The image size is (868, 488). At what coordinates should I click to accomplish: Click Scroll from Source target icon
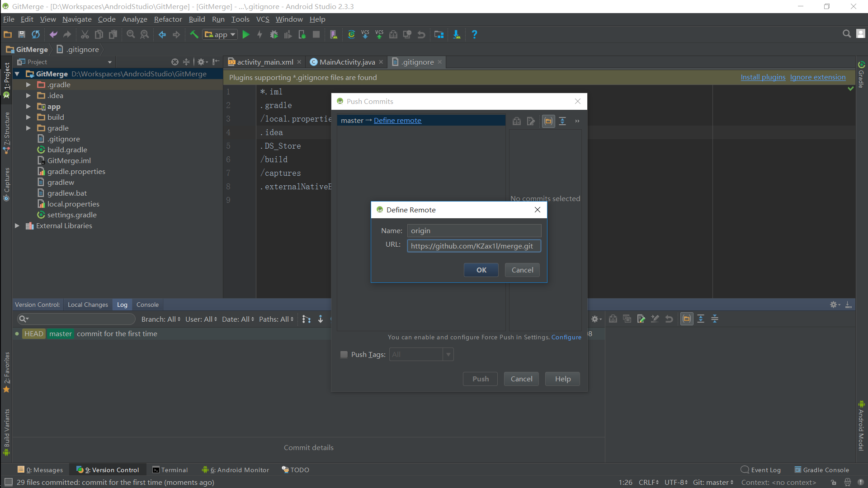coord(175,62)
